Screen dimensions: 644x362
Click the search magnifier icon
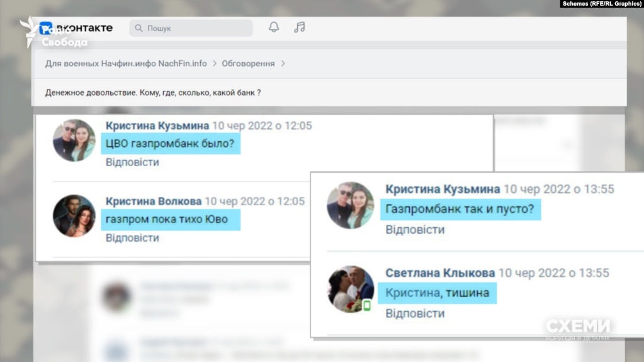point(139,28)
